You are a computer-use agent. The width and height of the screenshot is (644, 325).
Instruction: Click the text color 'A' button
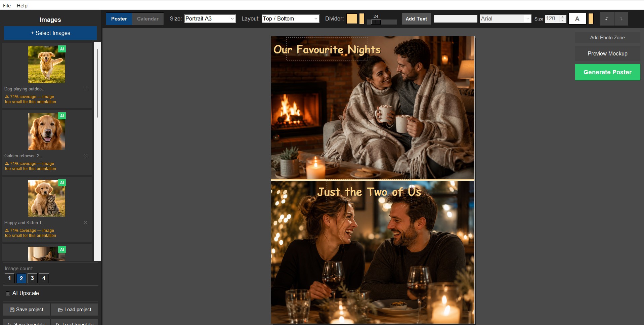tap(577, 19)
